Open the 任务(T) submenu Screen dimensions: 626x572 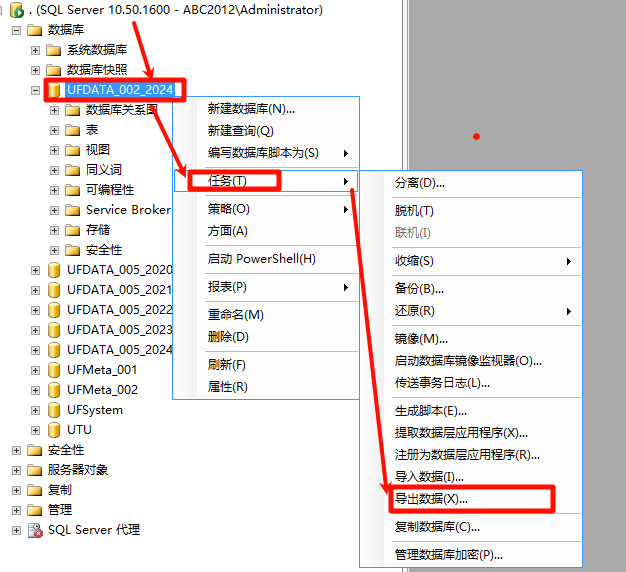[266, 181]
